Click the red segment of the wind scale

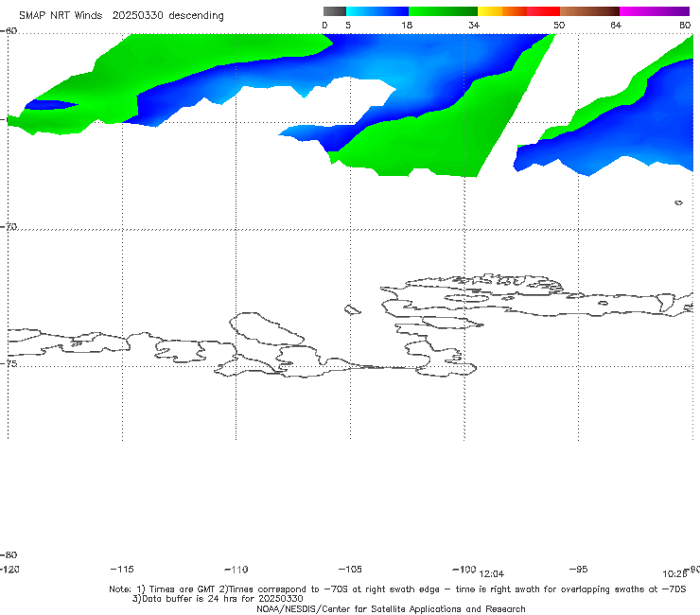pyautogui.click(x=543, y=11)
